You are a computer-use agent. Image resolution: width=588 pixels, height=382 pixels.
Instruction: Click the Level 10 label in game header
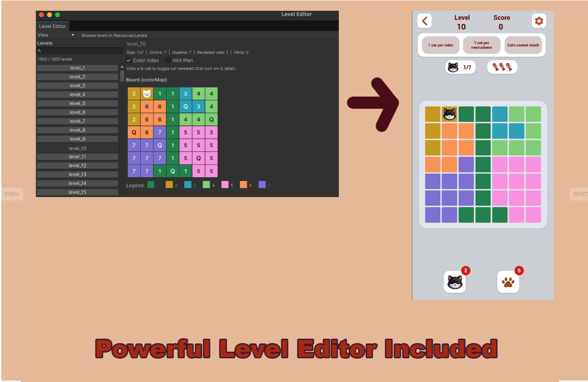[461, 22]
